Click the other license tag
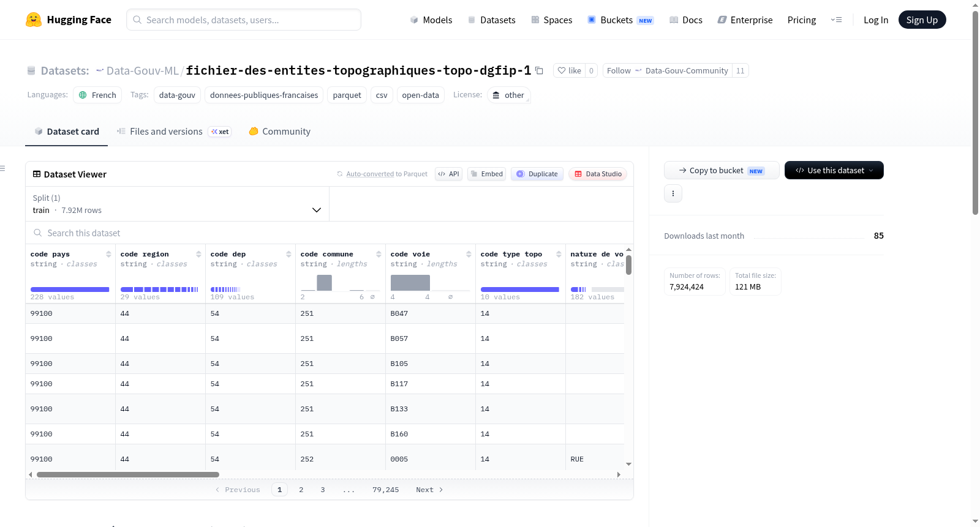980x527 pixels. pos(509,95)
